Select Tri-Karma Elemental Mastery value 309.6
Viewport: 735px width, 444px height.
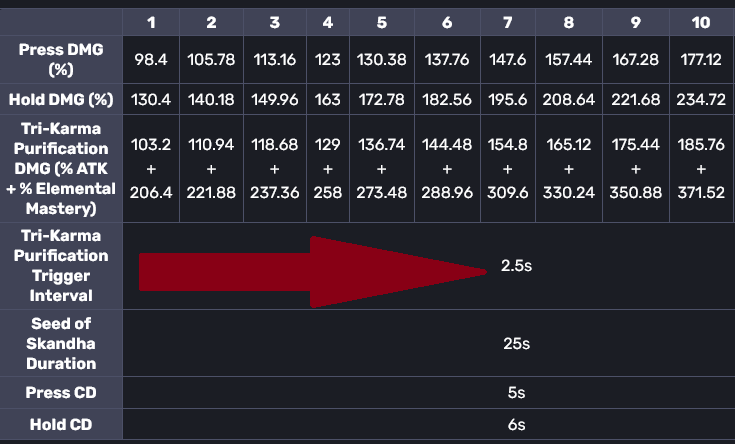click(x=508, y=192)
